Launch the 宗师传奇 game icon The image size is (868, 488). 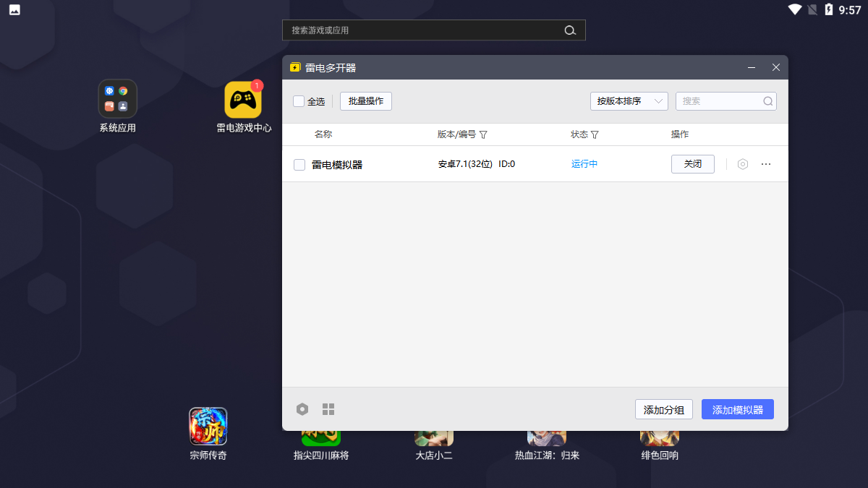(208, 427)
